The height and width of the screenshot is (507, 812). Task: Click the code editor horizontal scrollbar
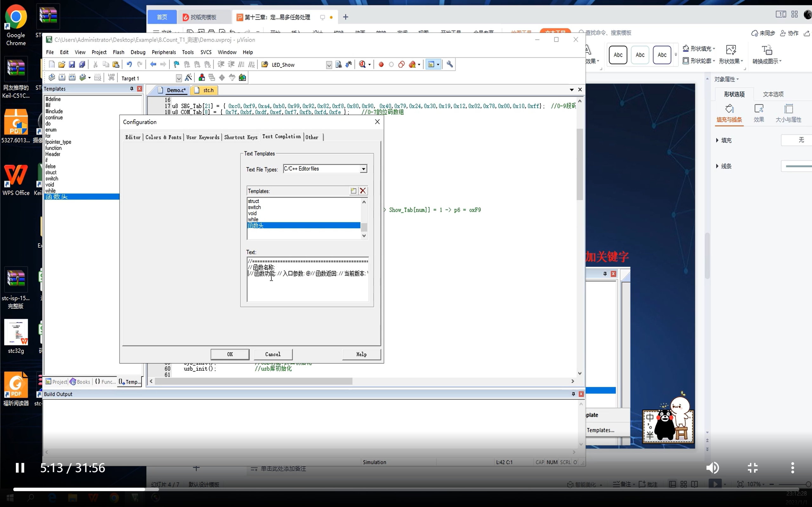point(362,381)
